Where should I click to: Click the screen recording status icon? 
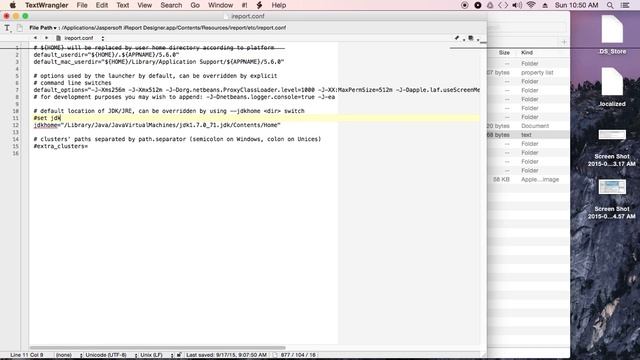coord(464,5)
